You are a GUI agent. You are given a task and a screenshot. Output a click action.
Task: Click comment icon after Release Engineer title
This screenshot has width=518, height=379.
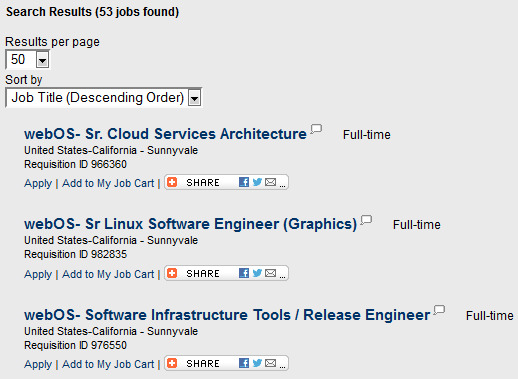tap(439, 310)
